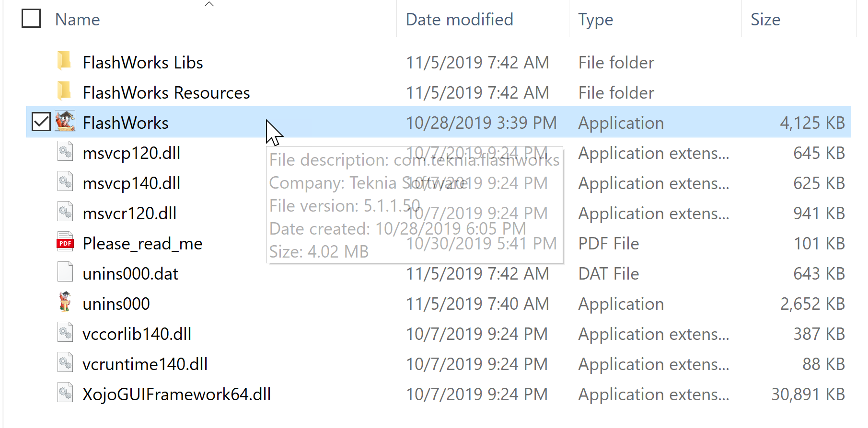Click the Please_read_me PDF file icon
868x428 pixels.
(x=65, y=243)
